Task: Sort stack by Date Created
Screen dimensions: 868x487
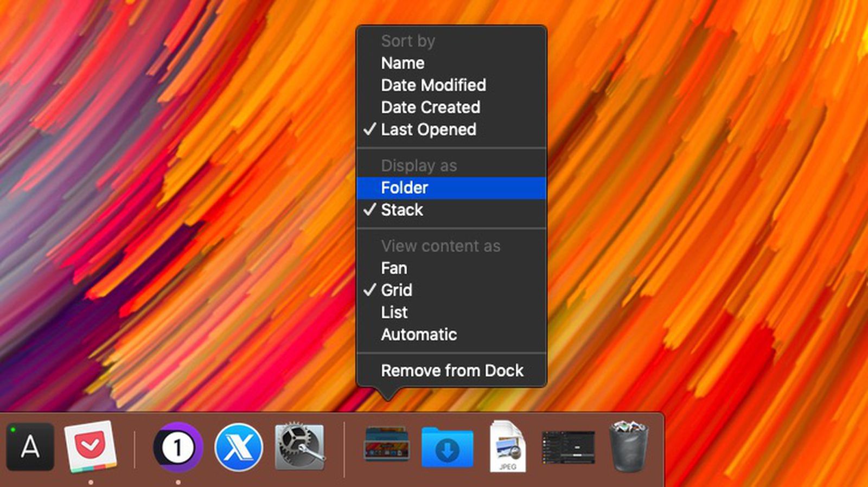Action: 451,107
